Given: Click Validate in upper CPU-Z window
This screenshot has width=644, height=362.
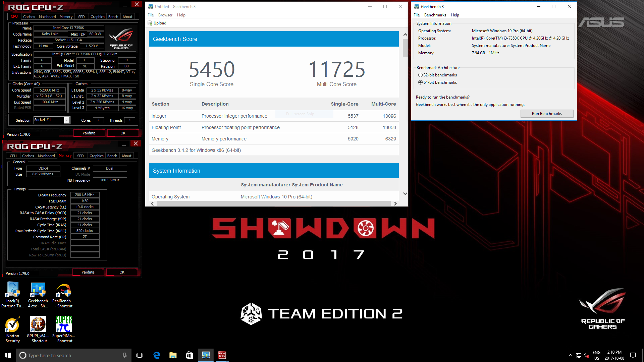Looking at the screenshot, I should [89, 133].
